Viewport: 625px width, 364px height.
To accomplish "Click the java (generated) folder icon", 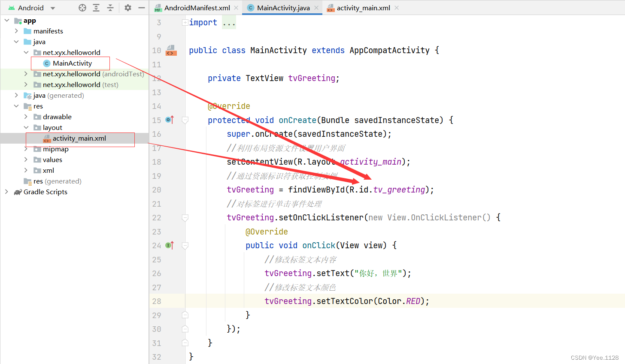I will coord(27,96).
